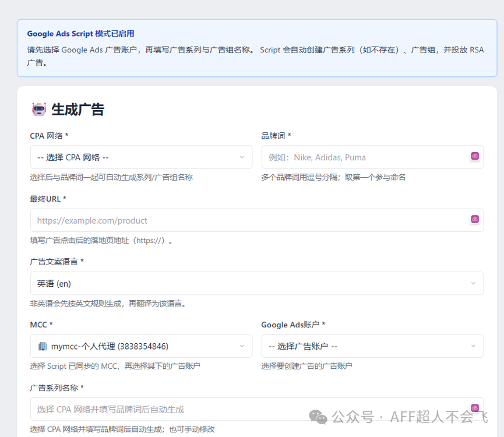
Task: Click the '广告系列名称 *' label
Action: pos(57,388)
